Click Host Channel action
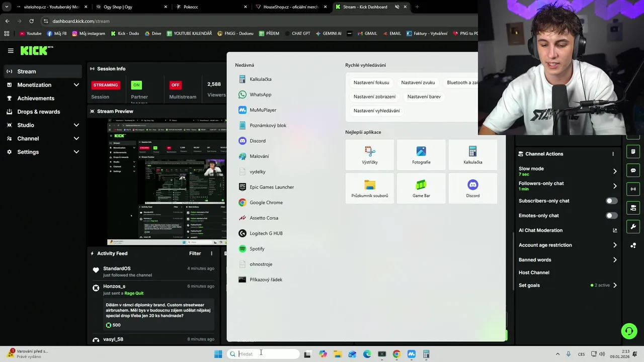The width and height of the screenshot is (644, 362). pos(534,273)
